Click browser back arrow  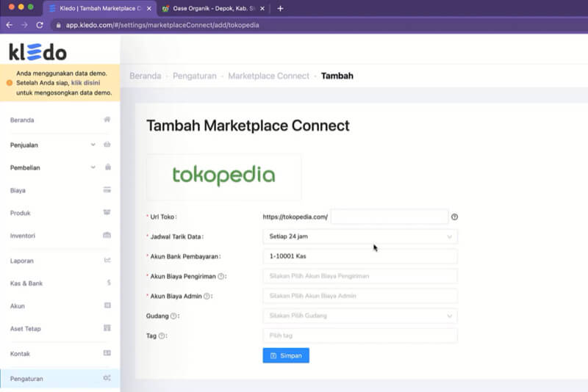10,25
